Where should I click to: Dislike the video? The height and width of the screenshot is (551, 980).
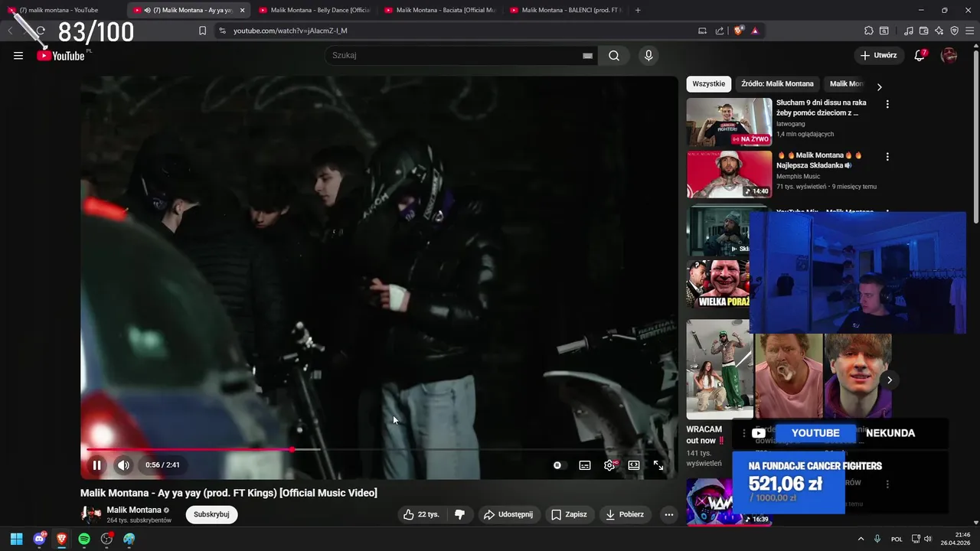(459, 514)
